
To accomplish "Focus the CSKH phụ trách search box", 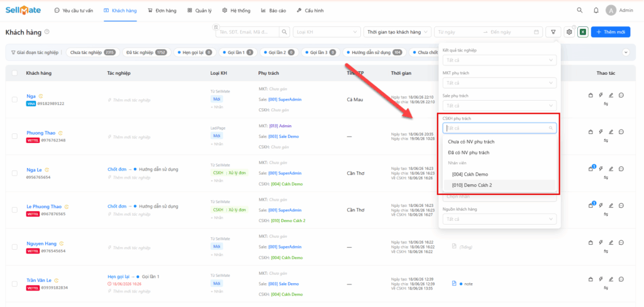I will pyautogui.click(x=499, y=128).
